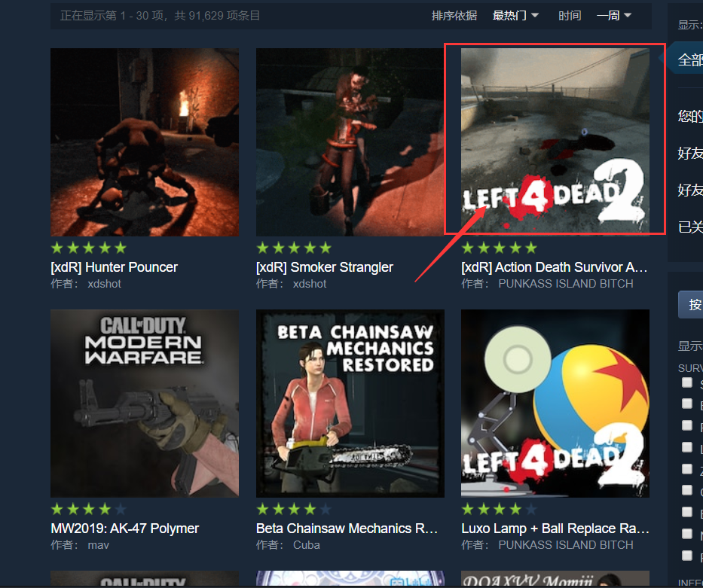Image resolution: width=703 pixels, height=588 pixels.
Task: Open the 最热门 sort dropdown
Action: click(x=515, y=16)
